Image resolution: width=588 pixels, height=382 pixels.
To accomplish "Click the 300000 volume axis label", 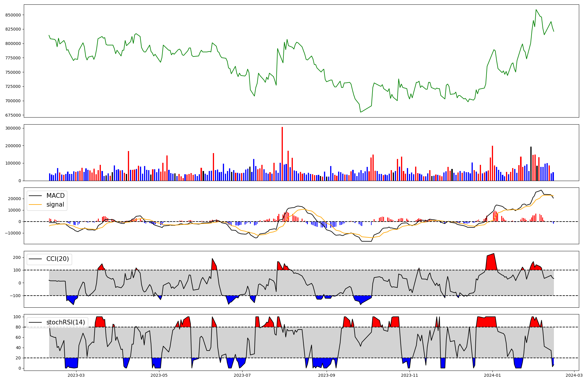I will pyautogui.click(x=13, y=128).
